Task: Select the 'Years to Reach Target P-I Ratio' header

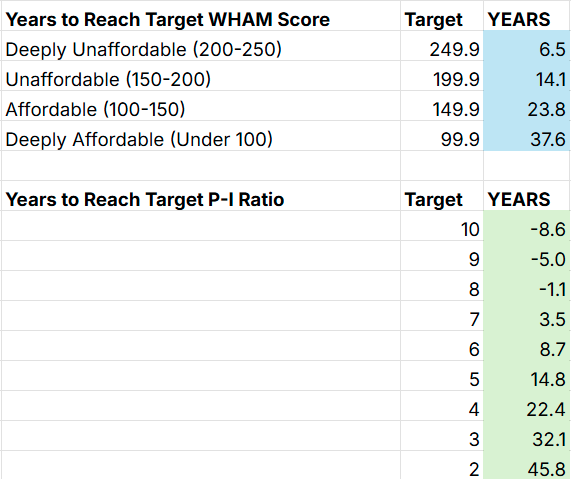Action: click(201, 196)
